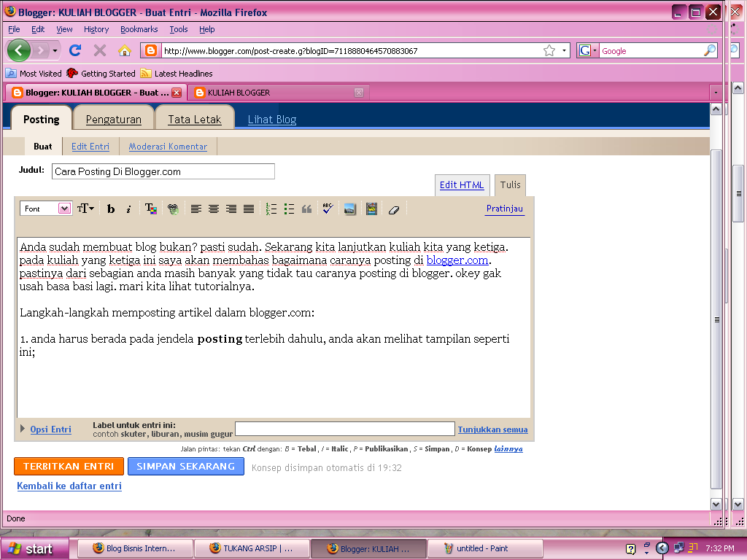Image resolution: width=747 pixels, height=560 pixels.
Task: Open the Pratinjau preview link
Action: tap(505, 209)
